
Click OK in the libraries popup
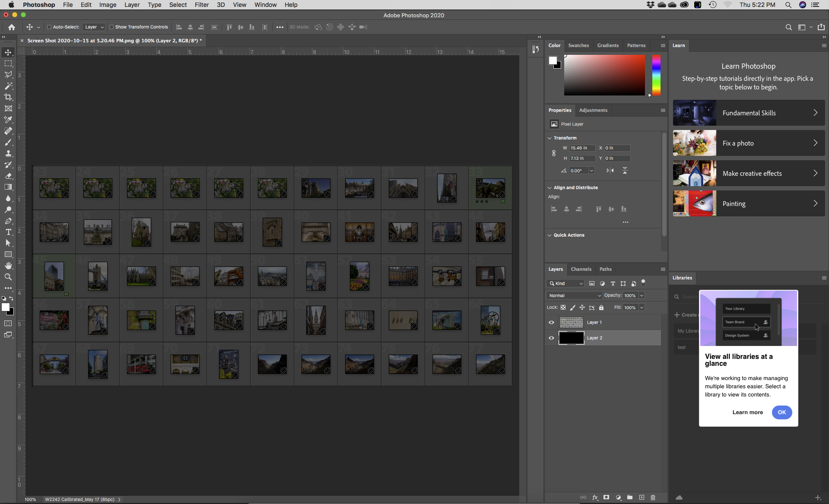781,412
